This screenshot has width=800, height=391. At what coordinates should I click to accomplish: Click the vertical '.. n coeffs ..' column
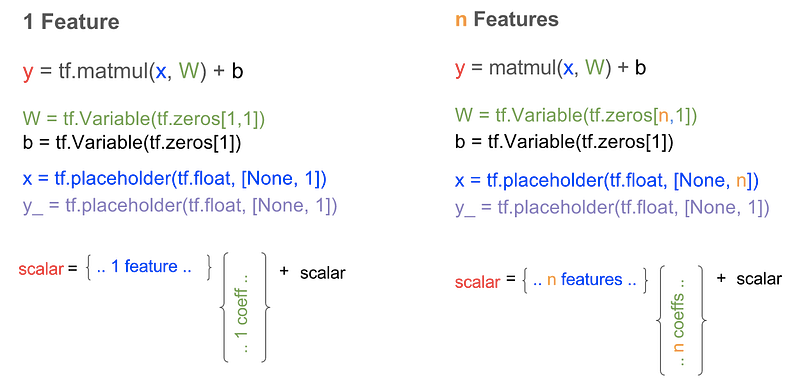680,322
